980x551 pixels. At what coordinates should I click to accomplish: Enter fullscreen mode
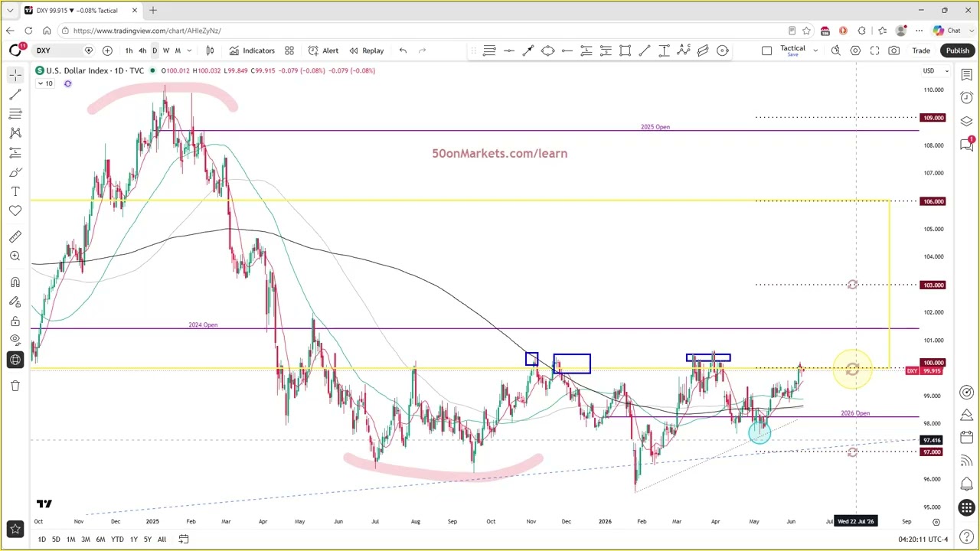(x=874, y=51)
